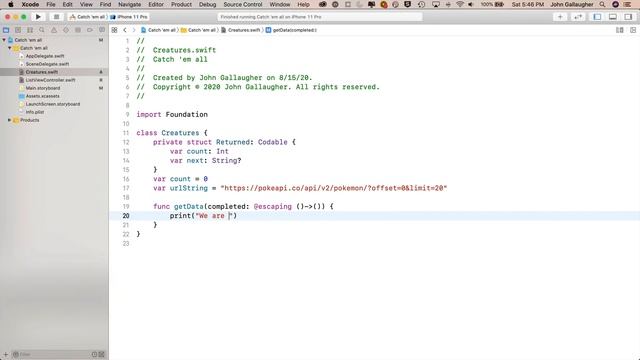Go back in editor history

[125, 30]
